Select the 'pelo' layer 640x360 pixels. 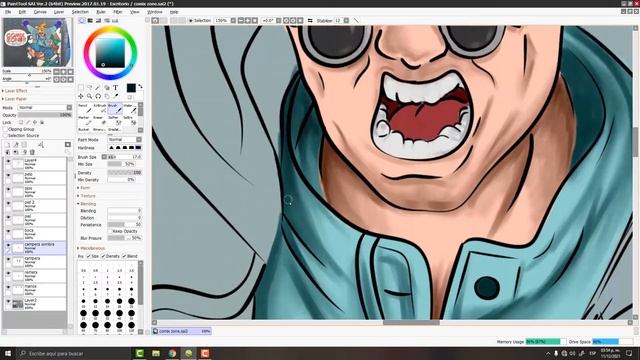pyautogui.click(x=38, y=178)
